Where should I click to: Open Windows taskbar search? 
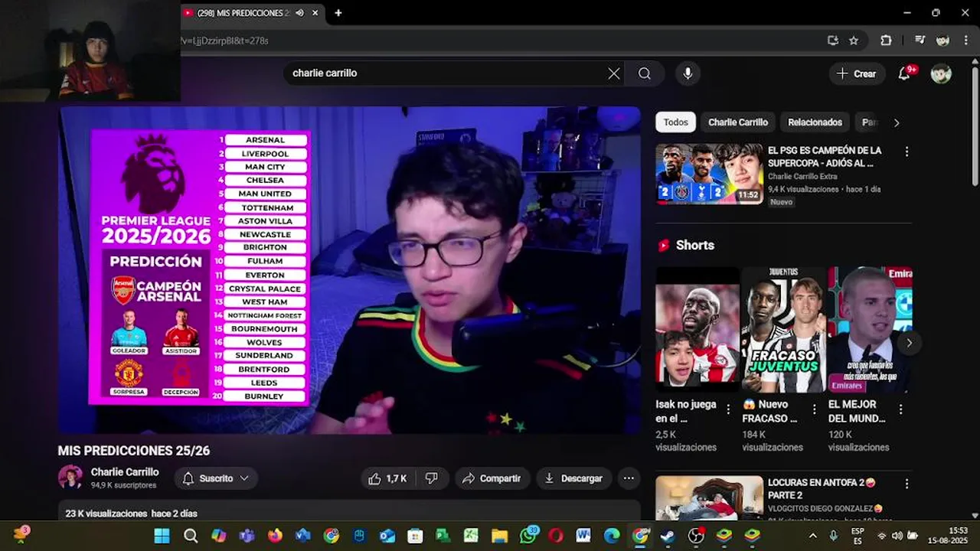coord(191,536)
